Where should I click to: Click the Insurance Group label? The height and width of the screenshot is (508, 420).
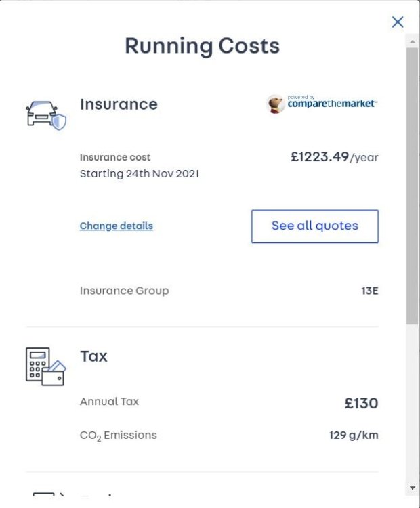pyautogui.click(x=125, y=291)
